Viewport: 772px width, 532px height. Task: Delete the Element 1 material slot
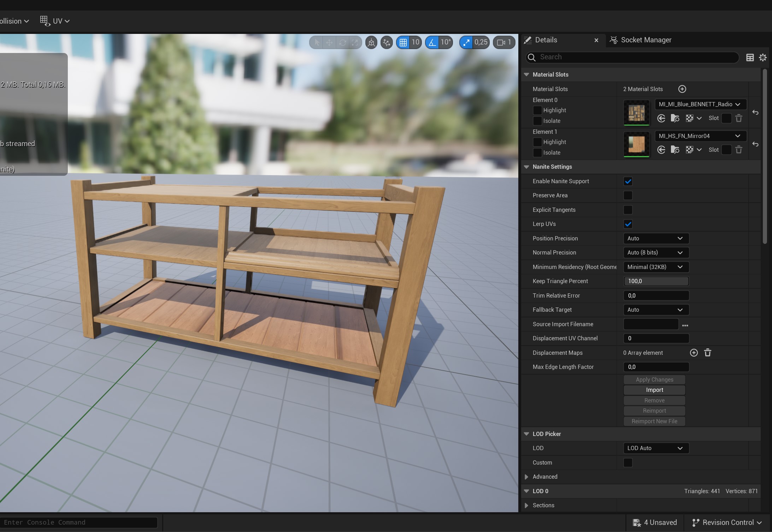click(x=739, y=150)
